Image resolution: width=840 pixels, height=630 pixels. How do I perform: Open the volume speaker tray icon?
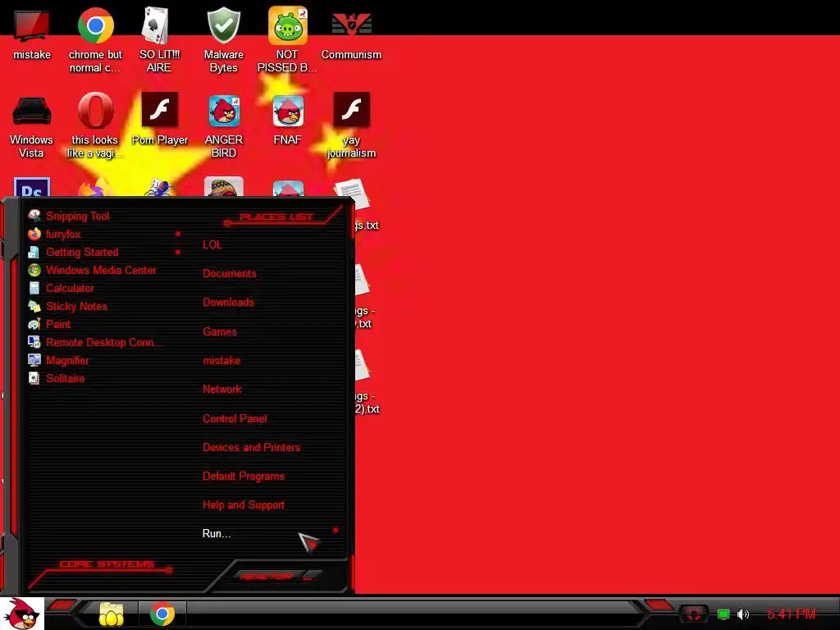(x=742, y=614)
